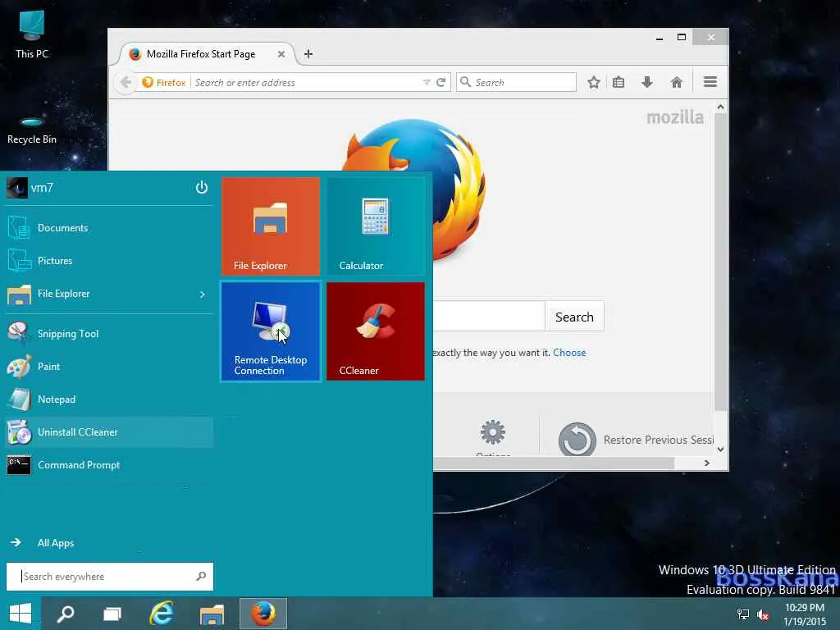Open a new Firefox tab

tap(308, 54)
